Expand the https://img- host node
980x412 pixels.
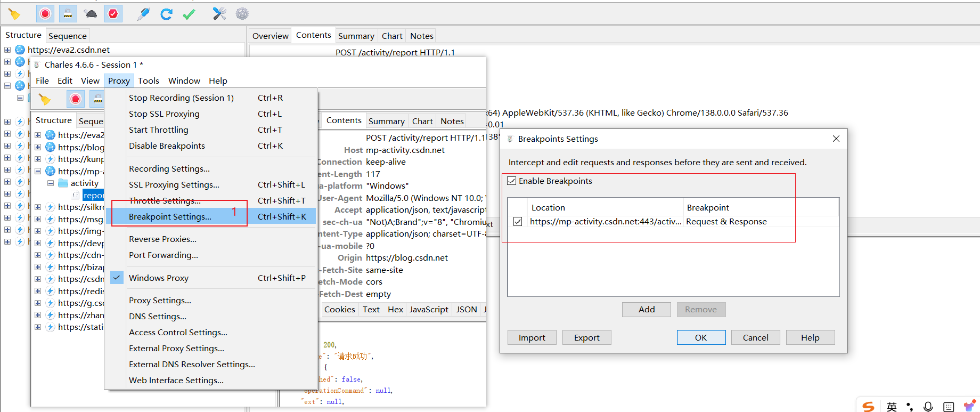tap(38, 231)
